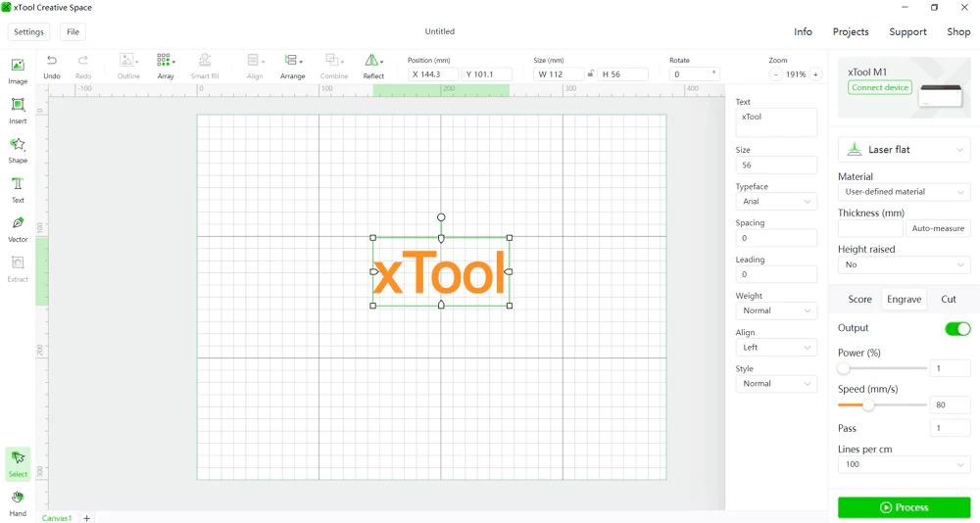Screen dimensions: 980x523
Task: Click the Smart fill icon
Action: (x=205, y=67)
